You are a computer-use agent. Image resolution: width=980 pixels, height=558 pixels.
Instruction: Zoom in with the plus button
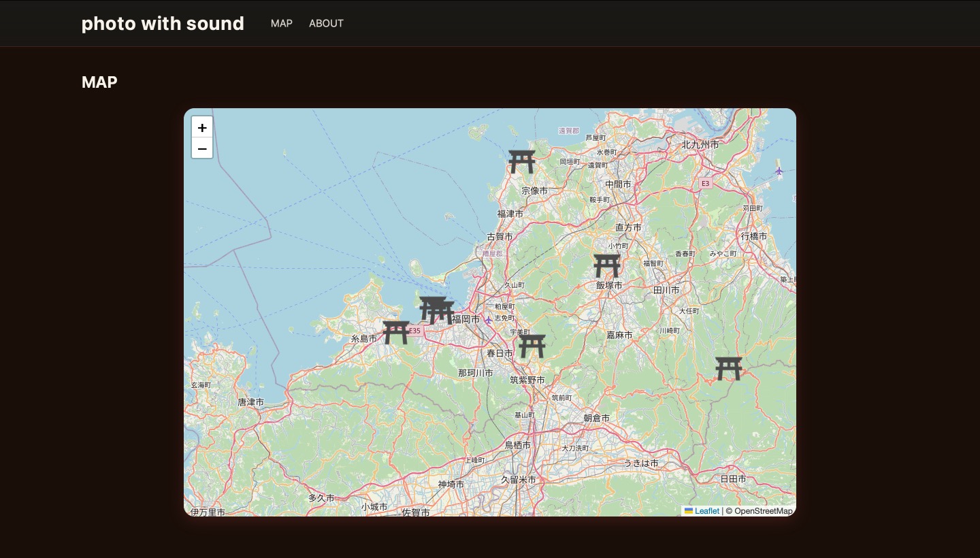pyautogui.click(x=202, y=127)
